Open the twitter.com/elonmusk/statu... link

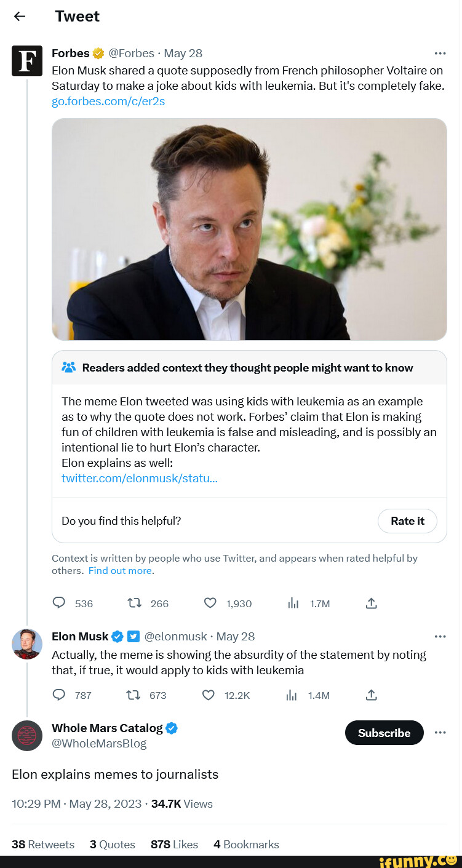(x=140, y=478)
